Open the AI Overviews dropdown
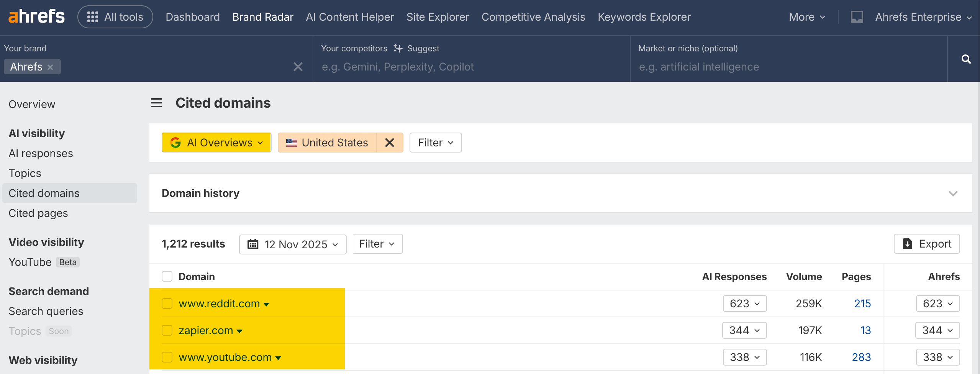The height and width of the screenshot is (374, 980). [x=216, y=143]
